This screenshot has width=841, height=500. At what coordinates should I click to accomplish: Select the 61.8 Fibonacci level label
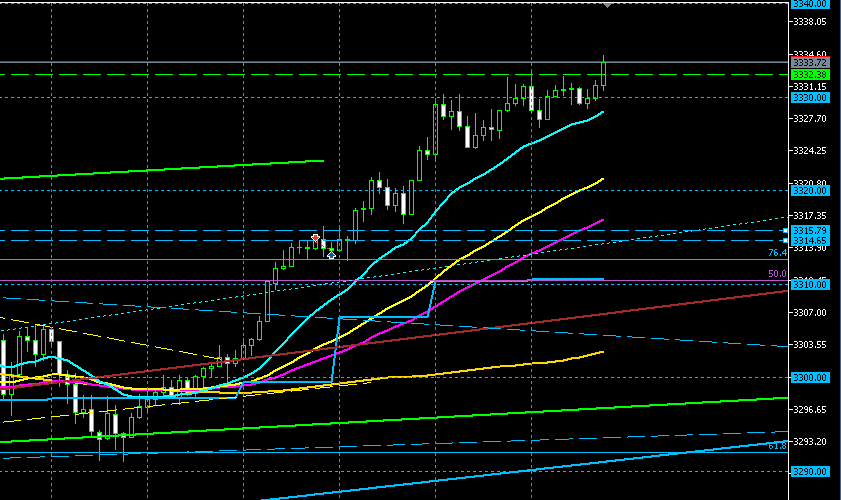[x=776, y=445]
